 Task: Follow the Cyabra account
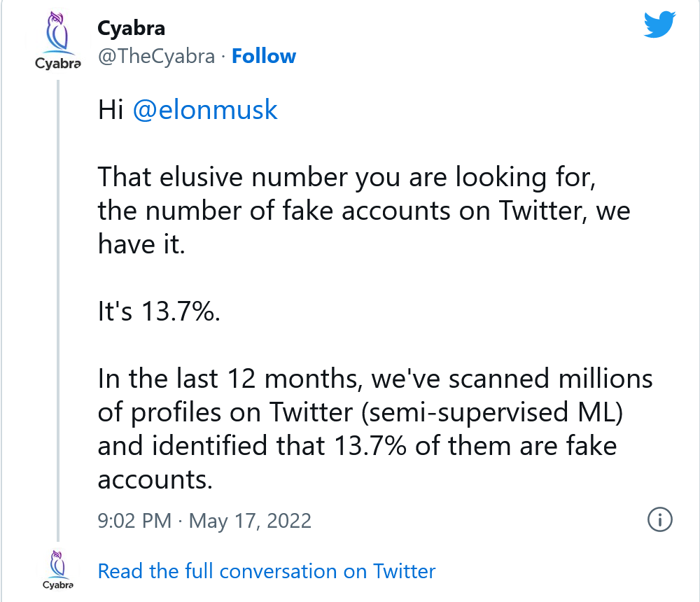point(264,57)
